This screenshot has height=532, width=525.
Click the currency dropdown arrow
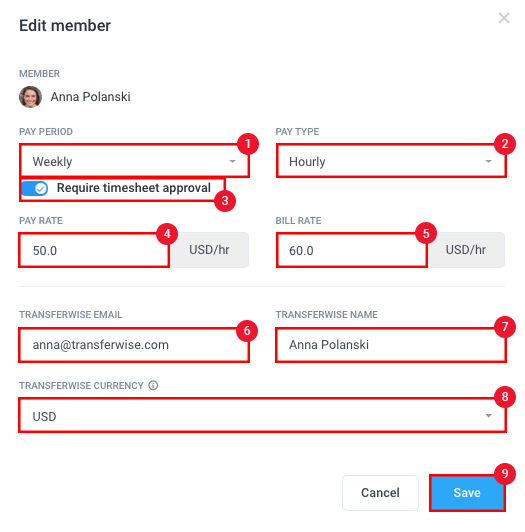pyautogui.click(x=488, y=416)
